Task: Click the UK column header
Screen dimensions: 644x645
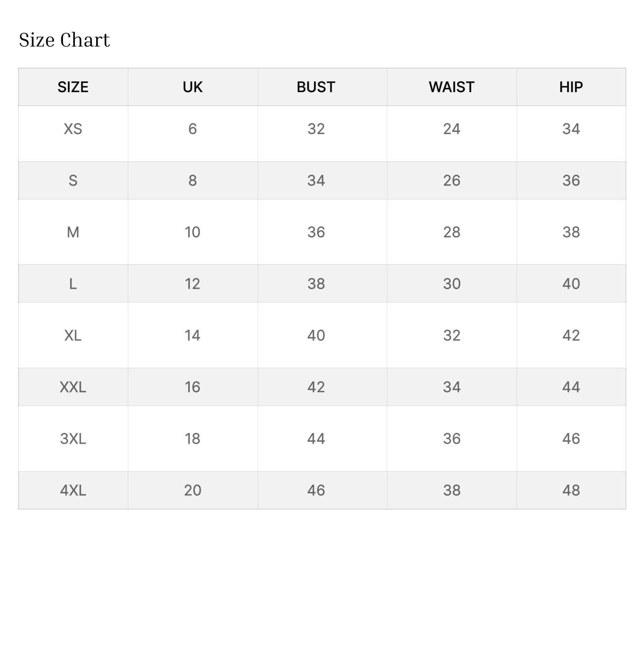Action: pyautogui.click(x=193, y=87)
